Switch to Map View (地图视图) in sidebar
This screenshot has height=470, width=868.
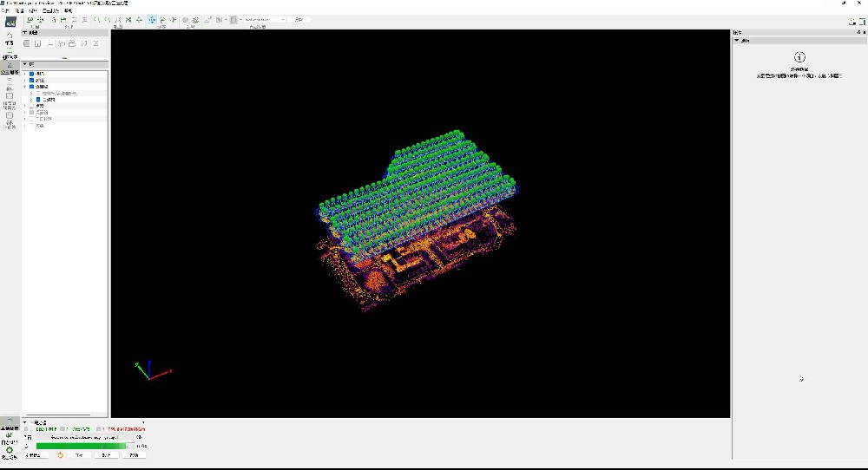(x=10, y=54)
